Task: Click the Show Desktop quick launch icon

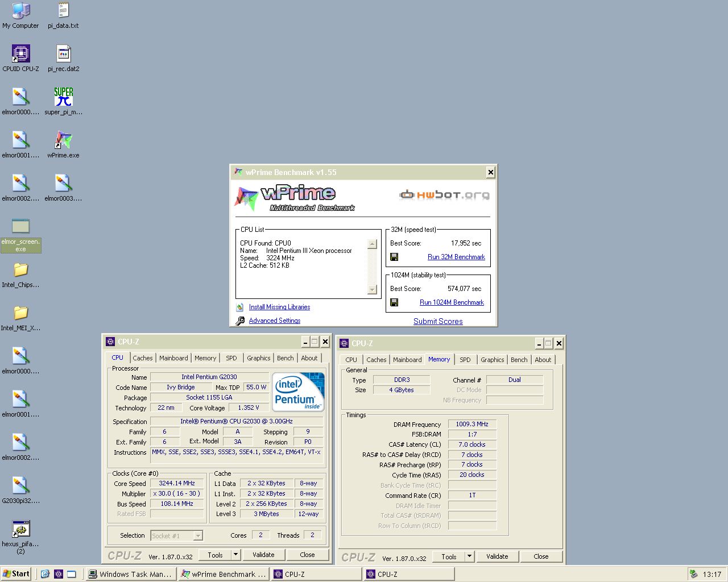Action: tap(72, 574)
